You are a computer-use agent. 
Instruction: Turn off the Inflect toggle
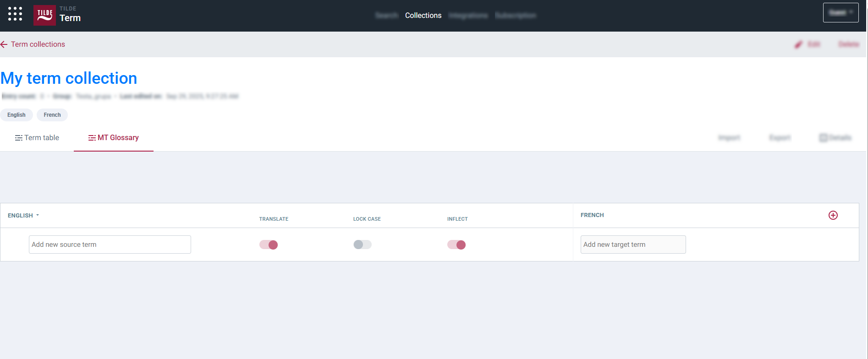pos(456,245)
